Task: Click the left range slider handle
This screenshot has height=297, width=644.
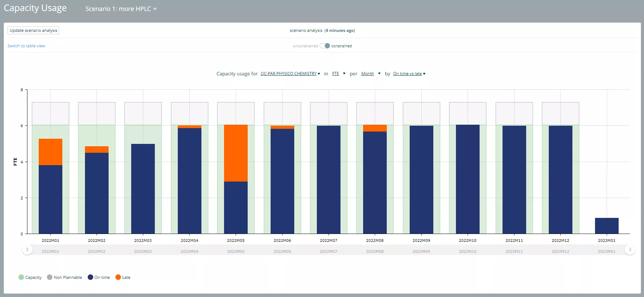Action: coord(27,250)
